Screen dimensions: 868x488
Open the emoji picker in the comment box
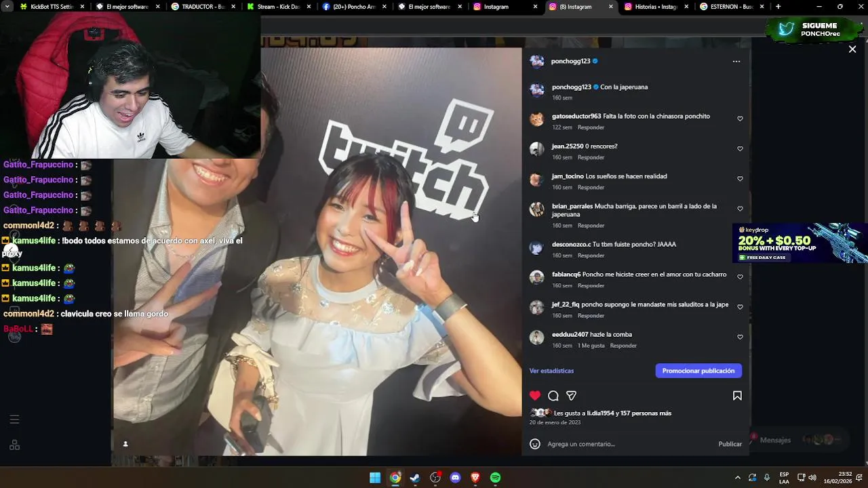[x=535, y=444]
